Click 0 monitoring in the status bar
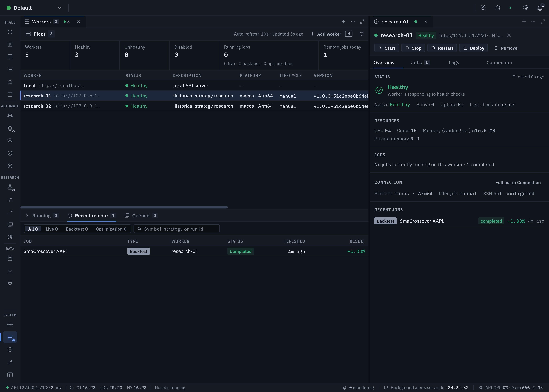Viewport: 549px width, 392px height. (x=358, y=388)
